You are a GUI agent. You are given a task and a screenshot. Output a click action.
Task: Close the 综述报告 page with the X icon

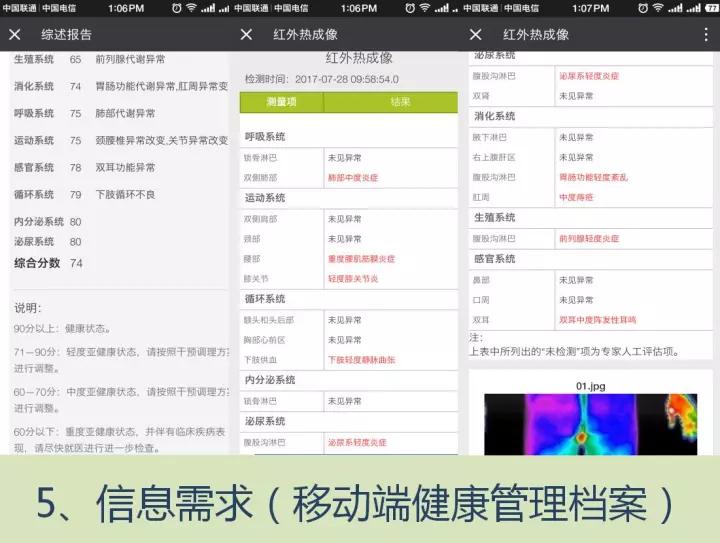(14, 35)
